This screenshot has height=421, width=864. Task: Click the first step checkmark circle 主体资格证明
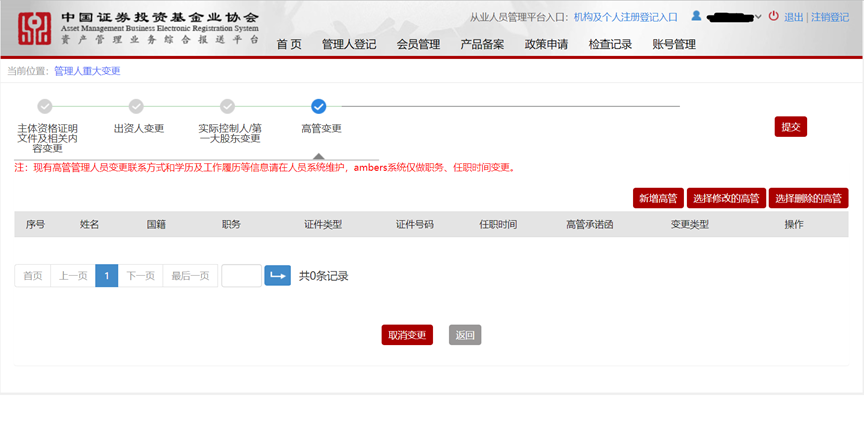pyautogui.click(x=45, y=106)
